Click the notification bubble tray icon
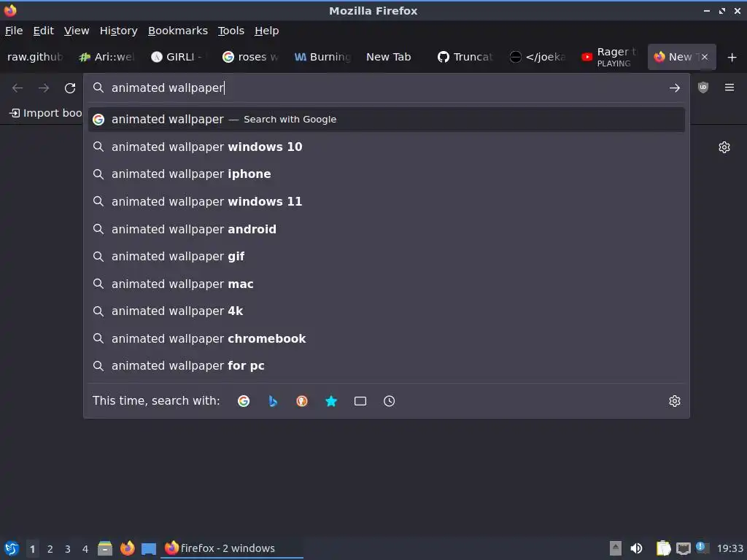 702,548
